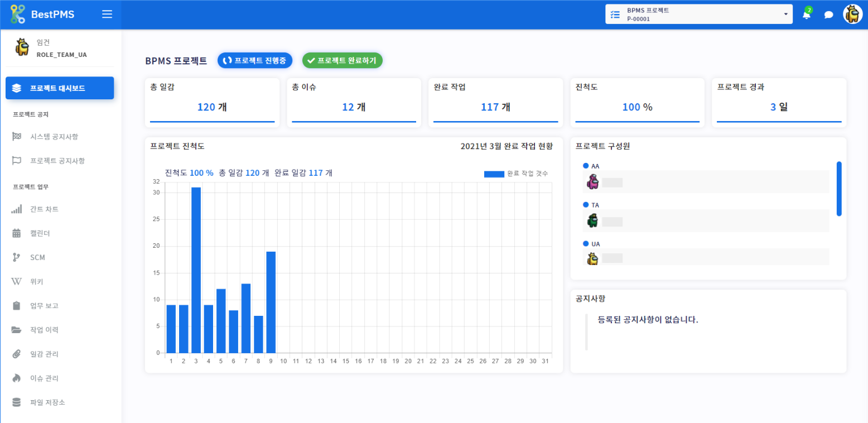Select the 프로젝트 대시보드 sidebar entry
This screenshot has height=423, width=868.
[x=60, y=88]
